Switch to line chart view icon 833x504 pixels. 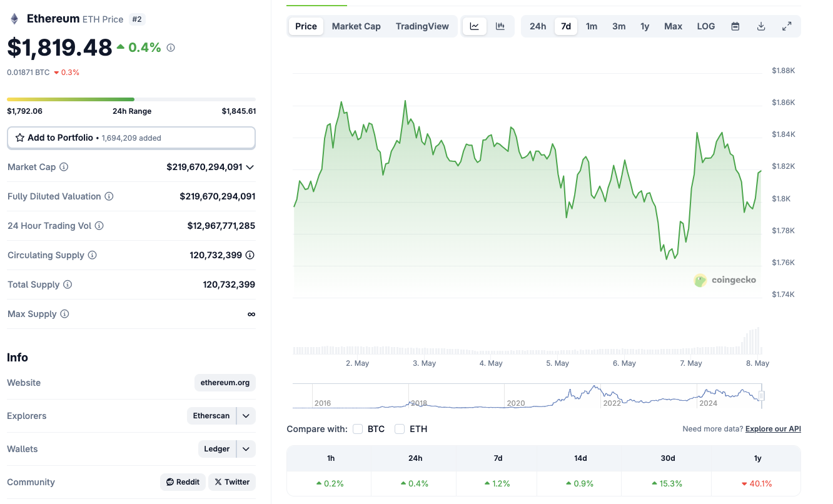[x=475, y=26]
